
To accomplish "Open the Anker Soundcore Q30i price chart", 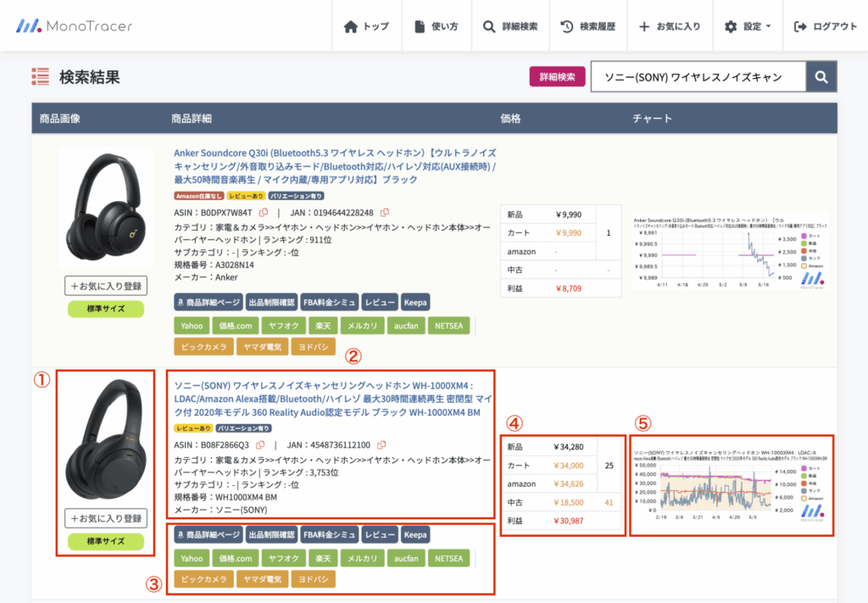I will point(730,251).
